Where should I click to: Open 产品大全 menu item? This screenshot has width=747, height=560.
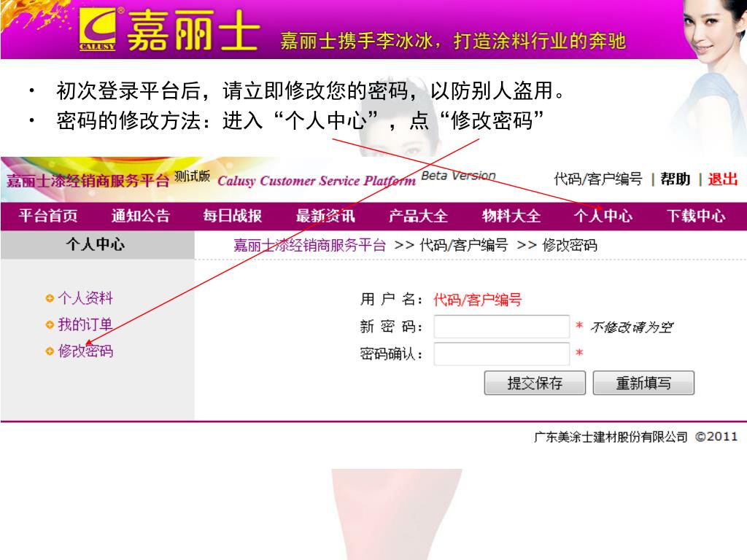click(x=418, y=216)
